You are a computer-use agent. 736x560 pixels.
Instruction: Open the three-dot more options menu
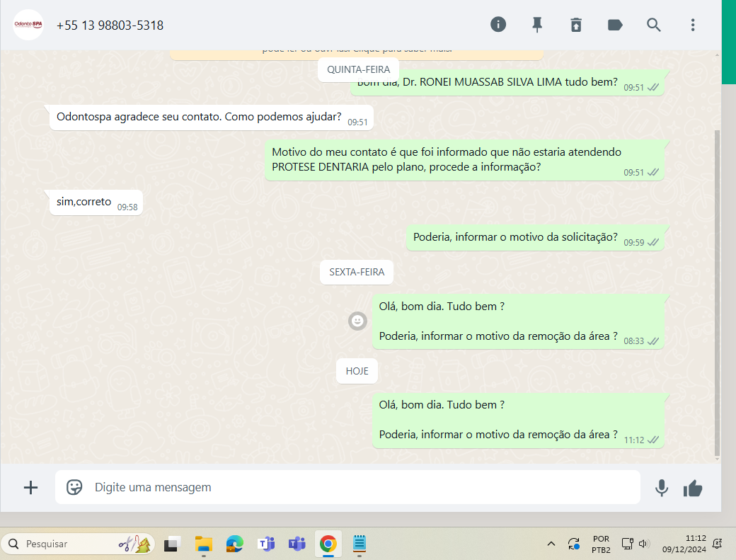(x=693, y=25)
